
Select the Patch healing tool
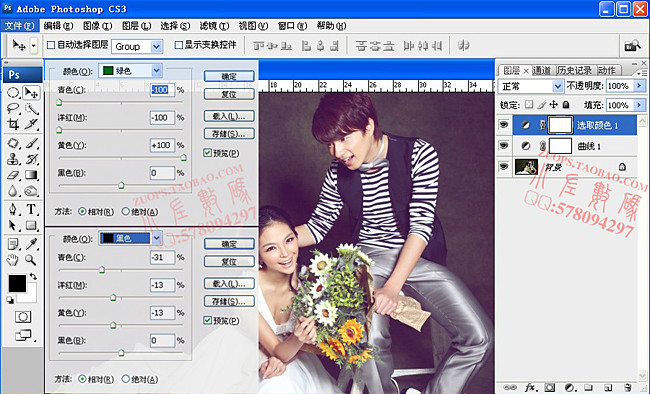pyautogui.click(x=13, y=143)
